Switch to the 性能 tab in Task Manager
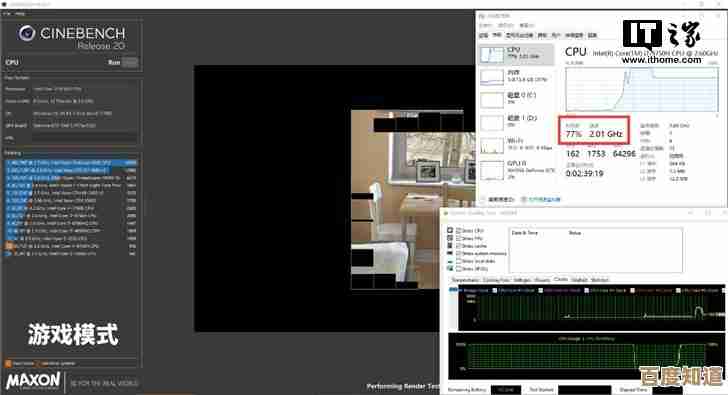728x395 pixels. pos(497,35)
